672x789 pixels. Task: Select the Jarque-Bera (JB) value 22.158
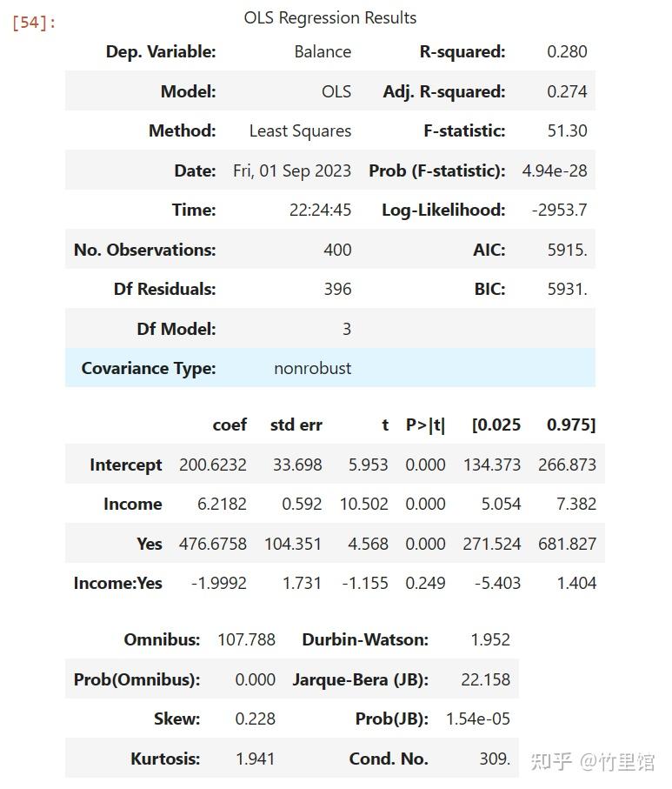(x=485, y=679)
